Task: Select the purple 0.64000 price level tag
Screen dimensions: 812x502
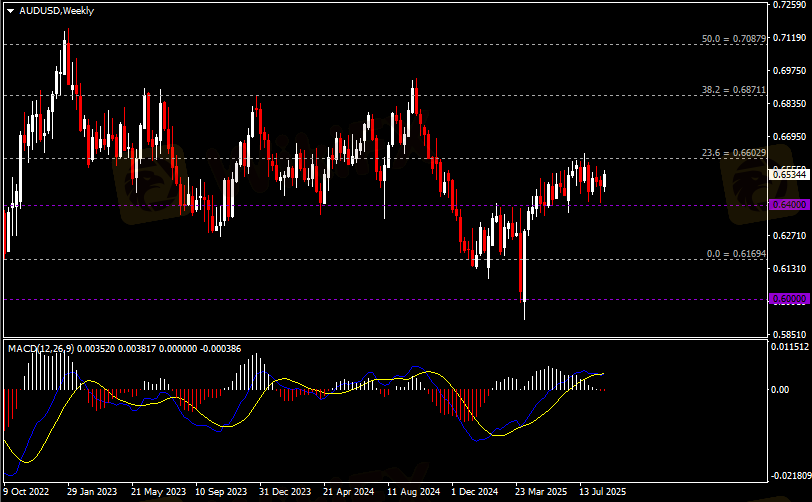Action: [788, 204]
